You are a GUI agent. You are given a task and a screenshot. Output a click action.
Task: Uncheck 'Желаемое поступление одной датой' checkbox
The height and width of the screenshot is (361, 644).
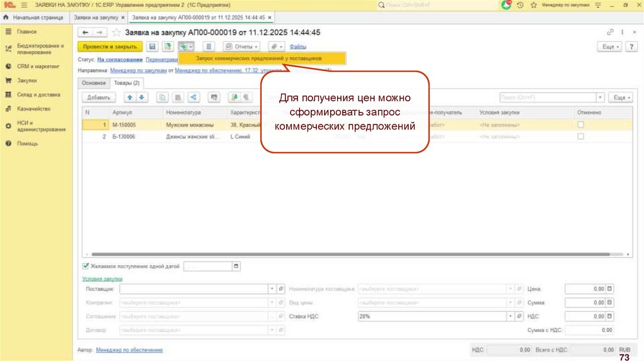pos(86,266)
